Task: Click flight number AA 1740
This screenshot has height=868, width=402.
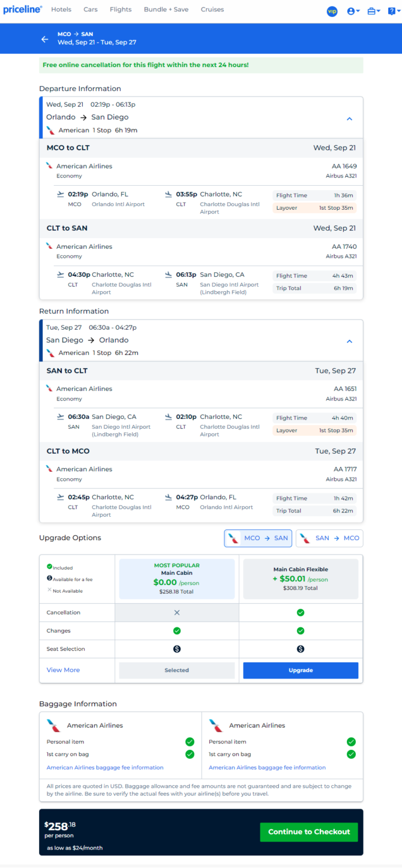Action: coord(344,246)
